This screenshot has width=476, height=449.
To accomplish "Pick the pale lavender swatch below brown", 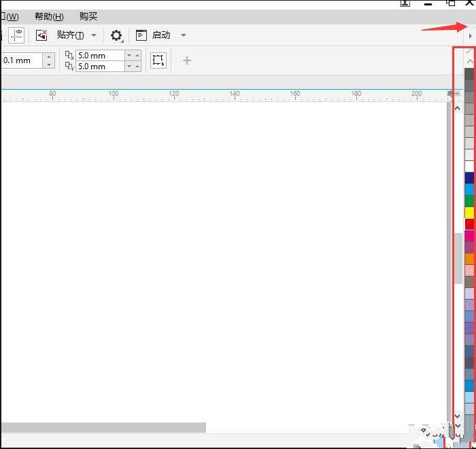I will point(469,293).
